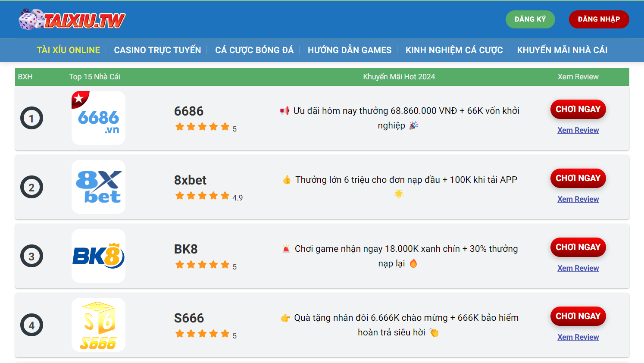
Task: Click the BXH column header
Action: (25, 77)
